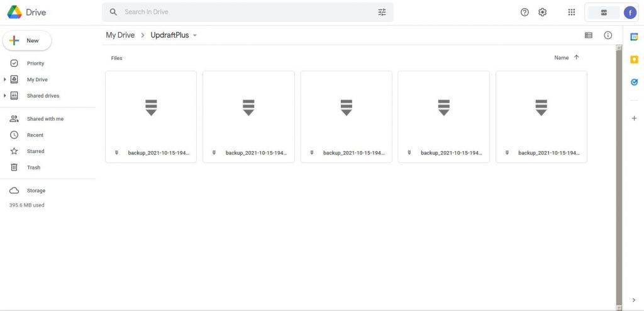This screenshot has width=644, height=311.
Task: Click the vertical scrollbar of the file list
Action: [619, 178]
